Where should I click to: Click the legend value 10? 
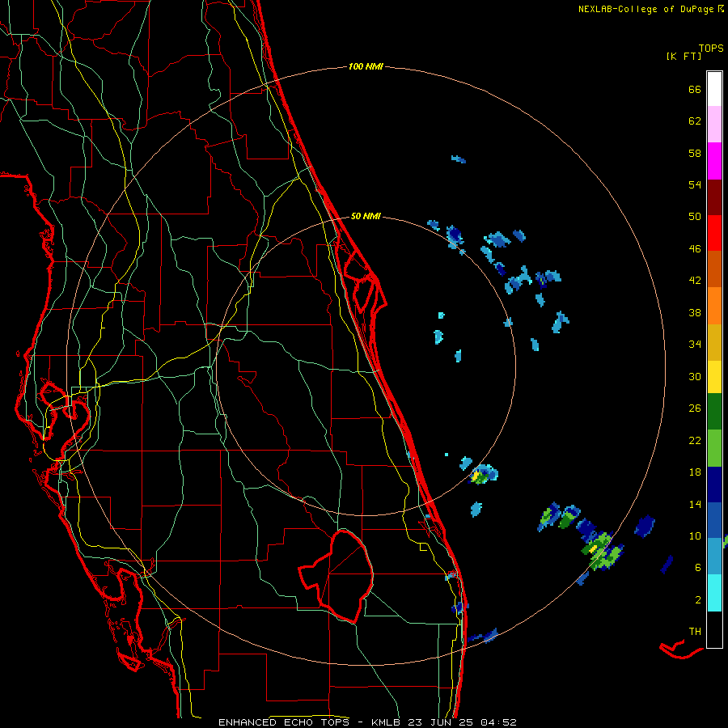[x=695, y=535]
